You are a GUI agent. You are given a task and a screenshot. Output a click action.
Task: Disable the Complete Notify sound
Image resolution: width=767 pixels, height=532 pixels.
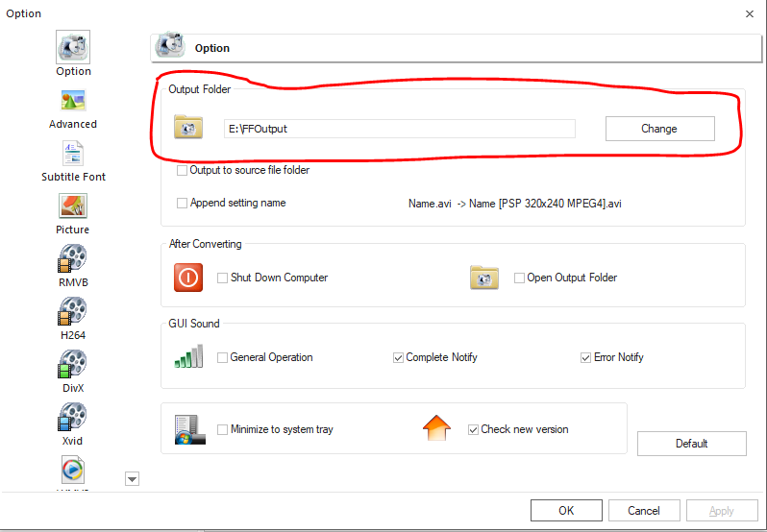399,358
